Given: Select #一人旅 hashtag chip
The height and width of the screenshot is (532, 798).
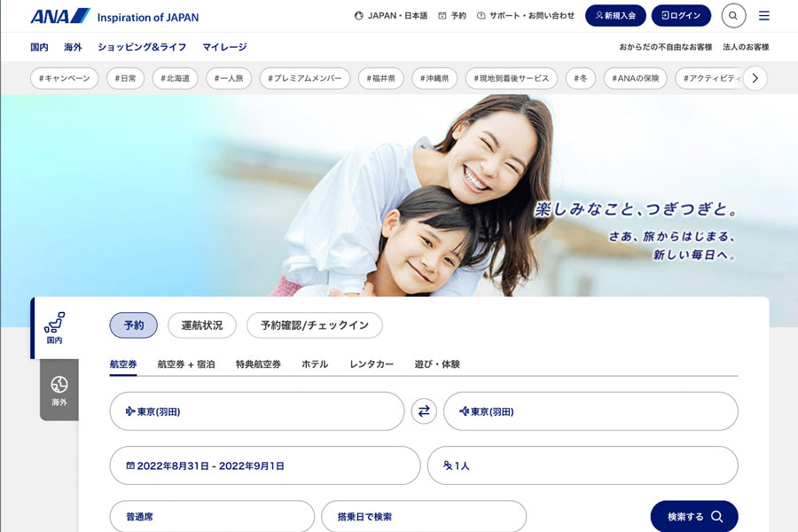Looking at the screenshot, I should point(229,78).
